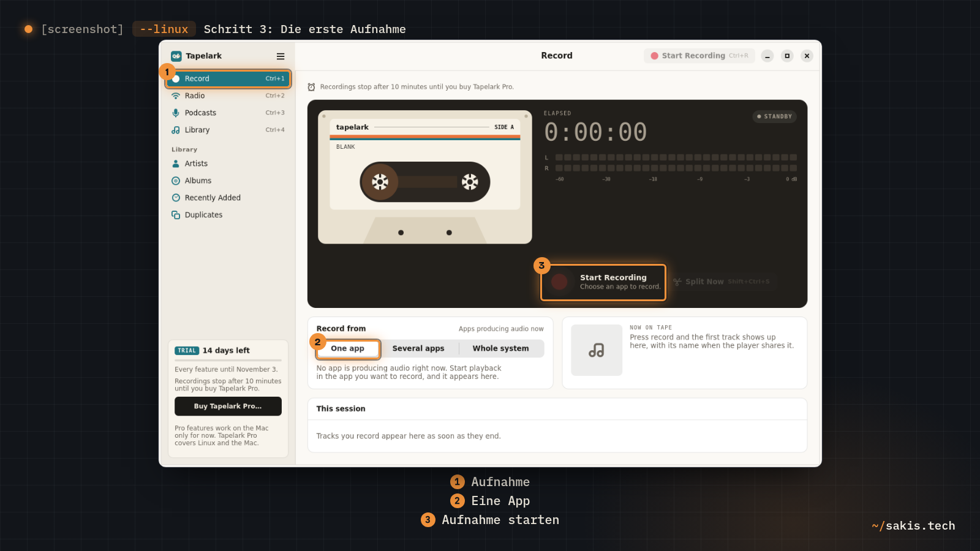Click the trial progress bar
The image size is (980, 551).
228,360
